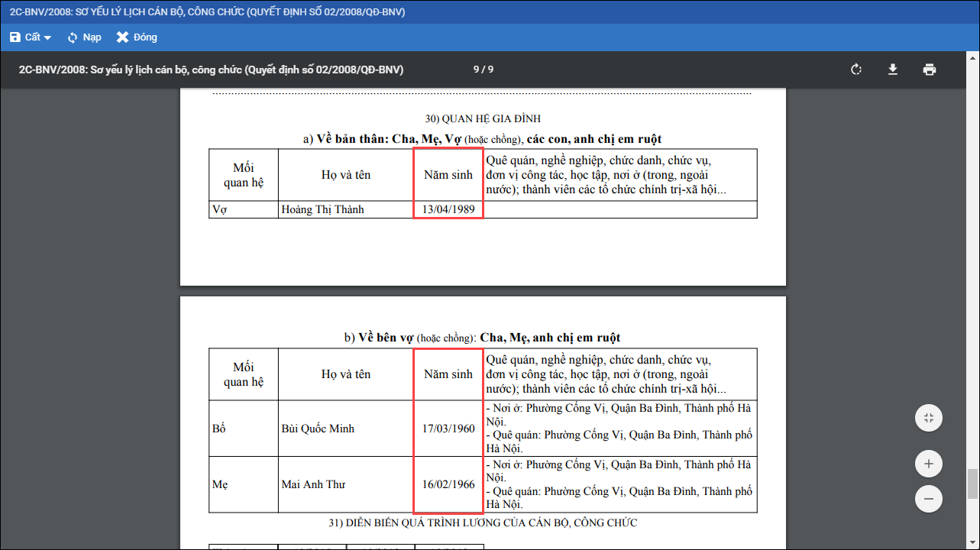Click birth date 13/04/1989 cell
Viewport: 980px width, 550px height.
tap(448, 209)
